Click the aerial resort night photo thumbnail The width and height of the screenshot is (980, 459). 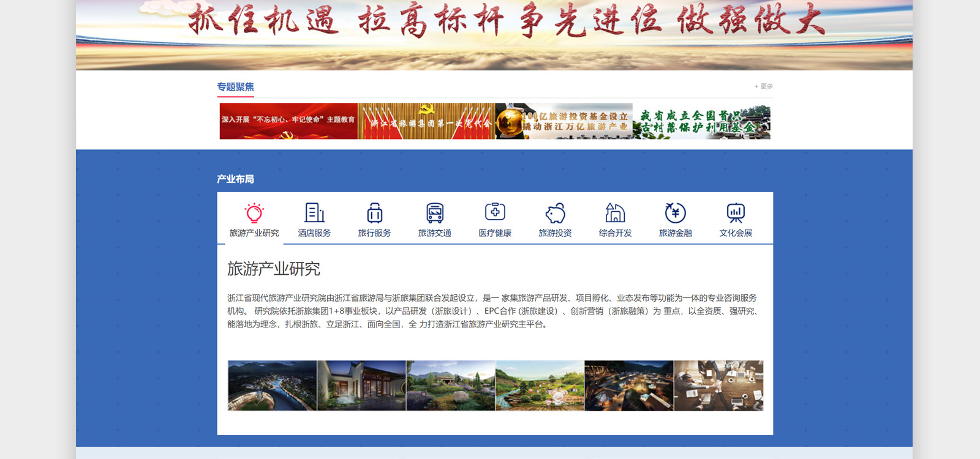coord(272,385)
